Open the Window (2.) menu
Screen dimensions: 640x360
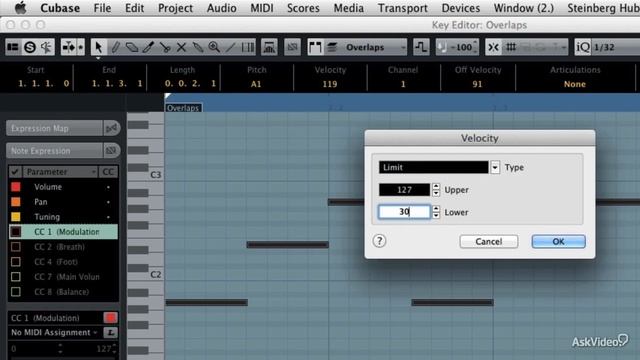[x=524, y=8]
